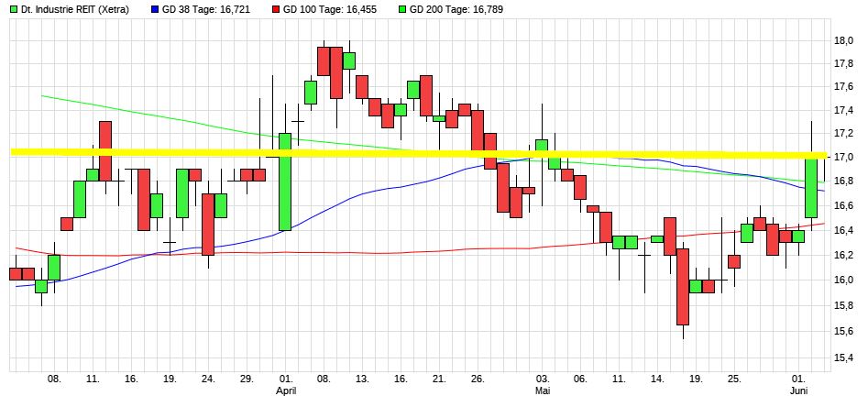Click the 16,4 price axis label

pyautogui.click(x=843, y=230)
